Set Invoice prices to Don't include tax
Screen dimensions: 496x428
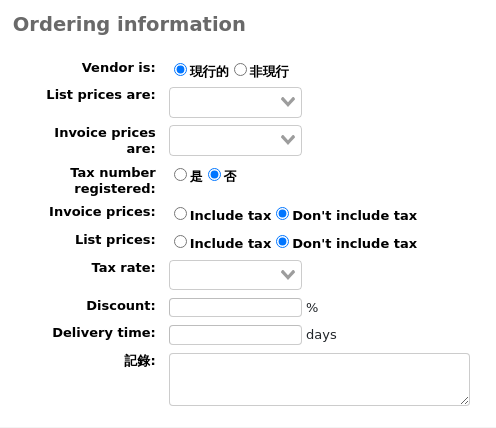(283, 214)
